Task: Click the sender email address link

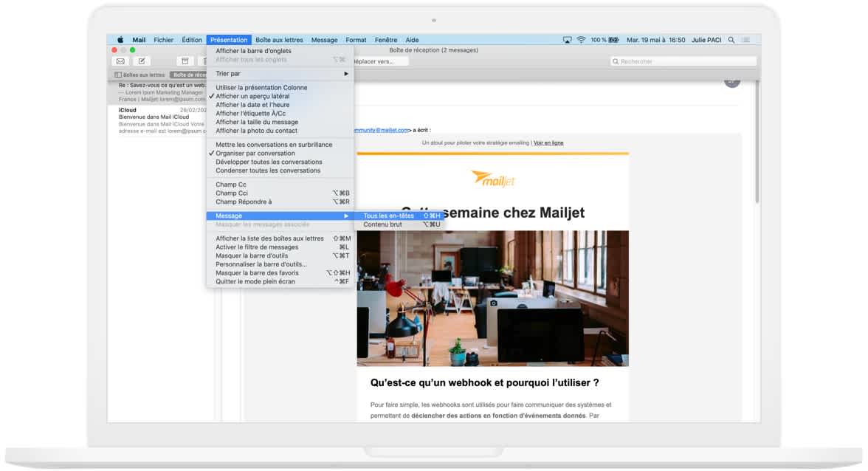Action: pyautogui.click(x=382, y=130)
